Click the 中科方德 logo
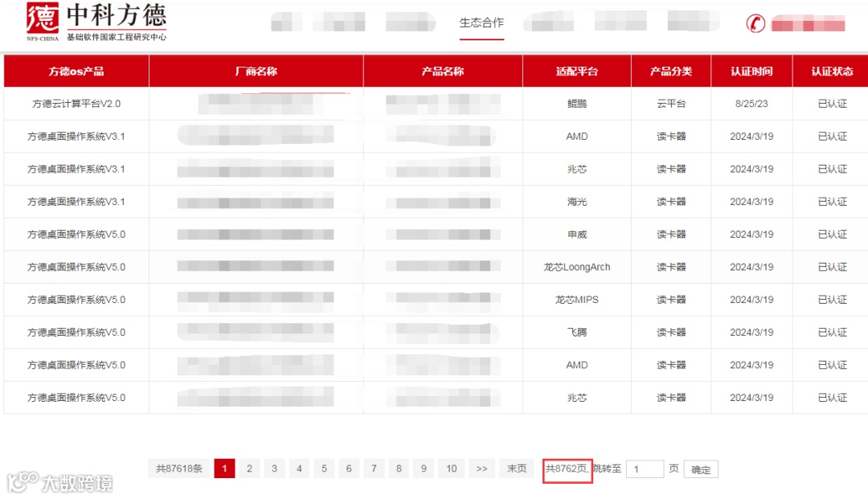This screenshot has width=868, height=499. pos(96,22)
